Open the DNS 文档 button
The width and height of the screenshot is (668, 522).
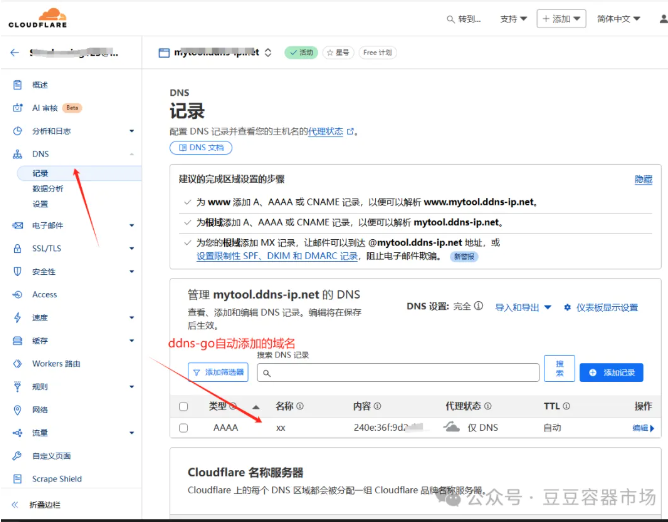click(201, 148)
